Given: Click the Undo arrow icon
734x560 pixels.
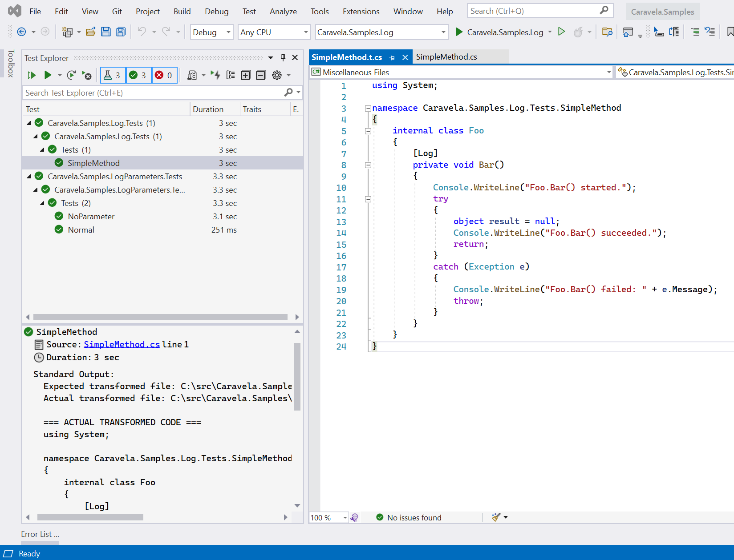Looking at the screenshot, I should point(142,32).
